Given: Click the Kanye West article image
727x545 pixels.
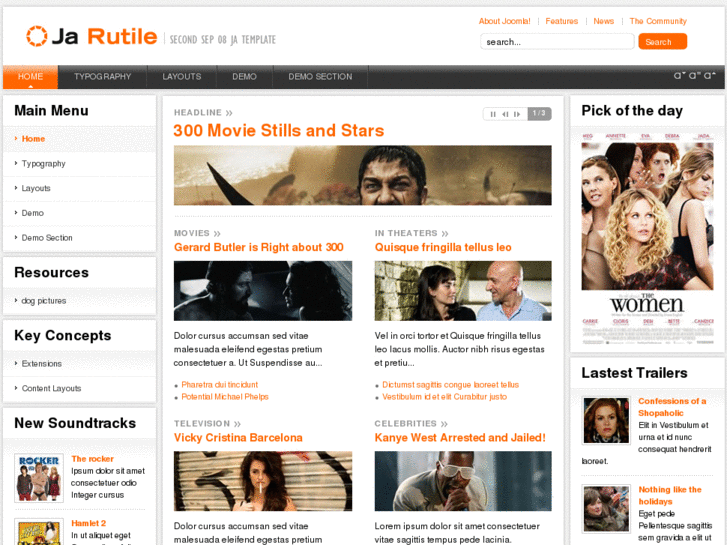Looking at the screenshot, I should (x=463, y=481).
